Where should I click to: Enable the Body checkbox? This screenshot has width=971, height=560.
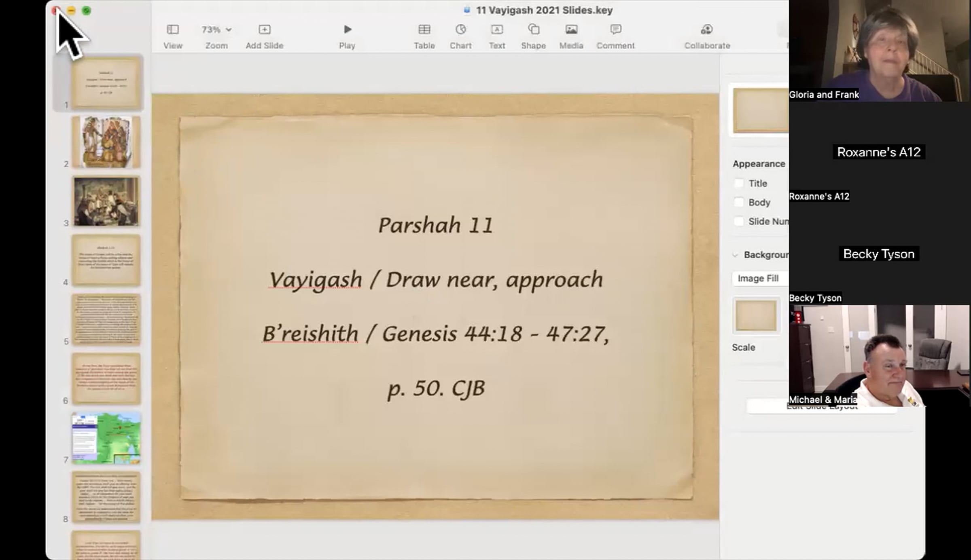[x=739, y=203]
